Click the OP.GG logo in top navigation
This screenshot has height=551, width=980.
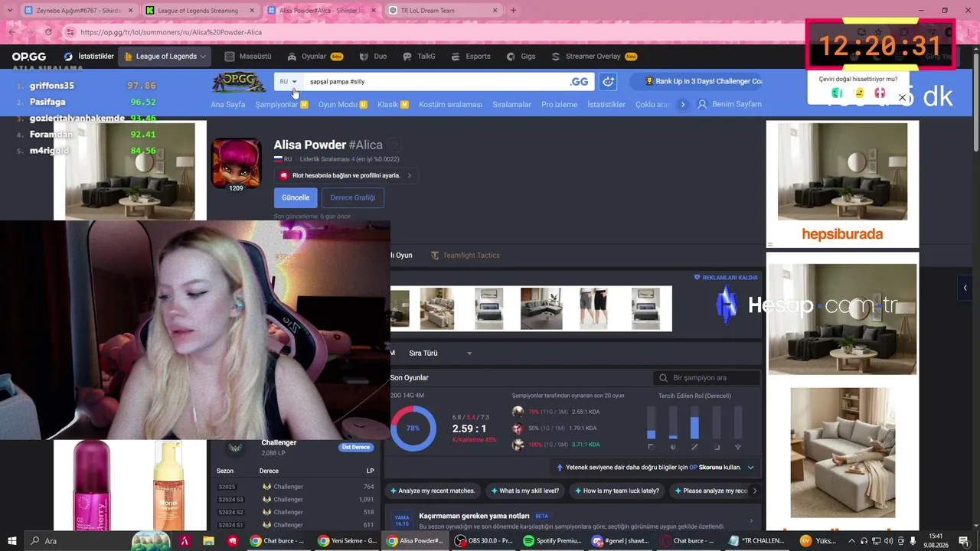(x=29, y=57)
